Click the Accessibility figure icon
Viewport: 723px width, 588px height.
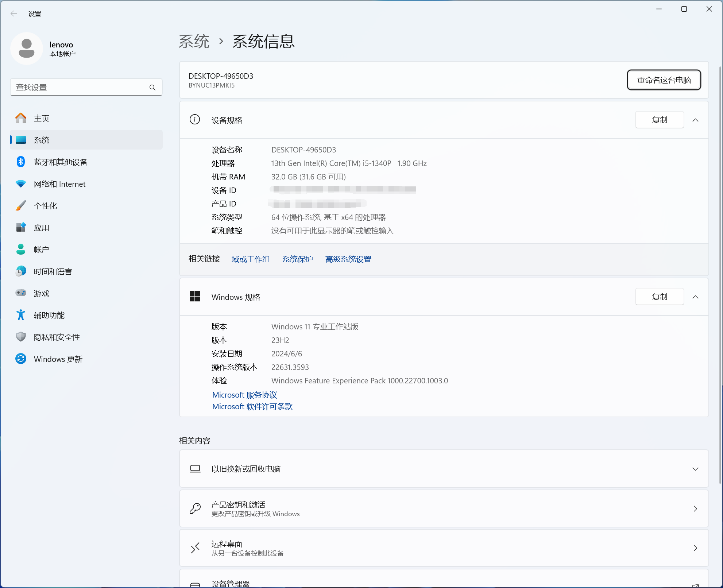pos(21,315)
